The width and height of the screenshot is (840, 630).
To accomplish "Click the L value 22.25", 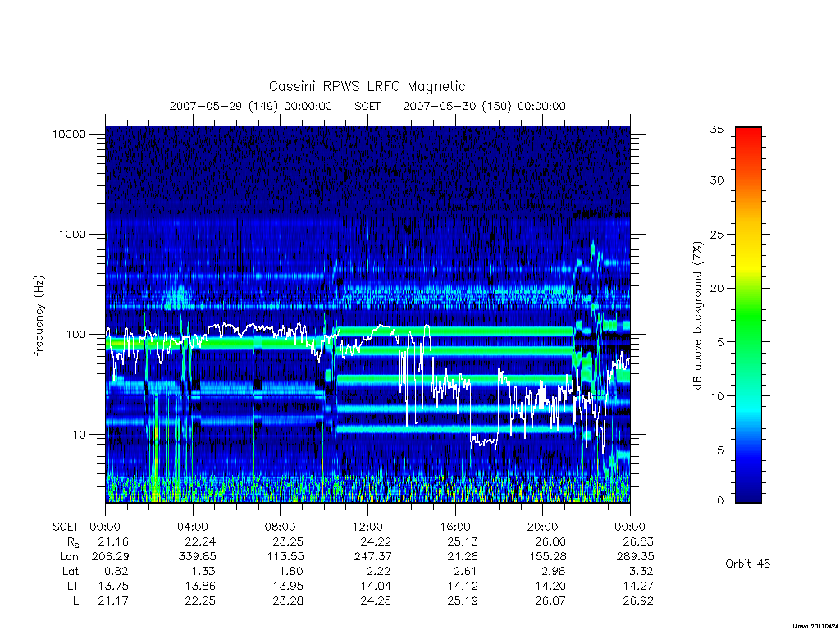I will click(200, 601).
